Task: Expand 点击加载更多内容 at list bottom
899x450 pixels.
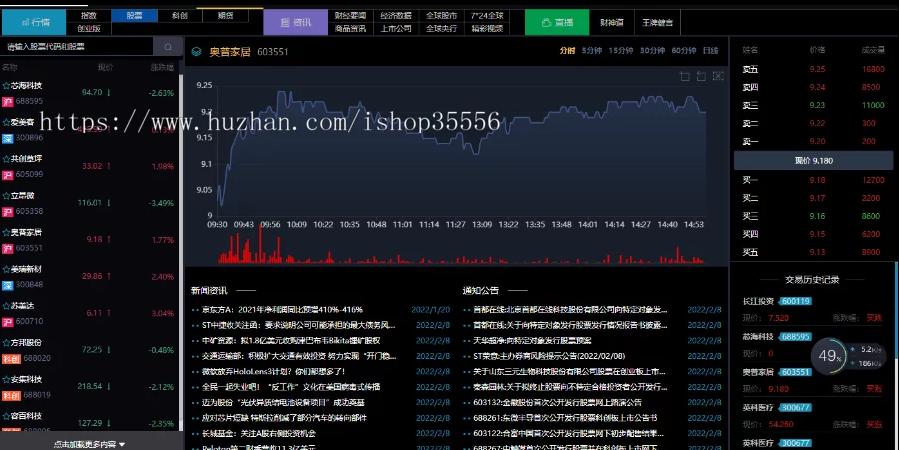Action: pyautogui.click(x=90, y=443)
